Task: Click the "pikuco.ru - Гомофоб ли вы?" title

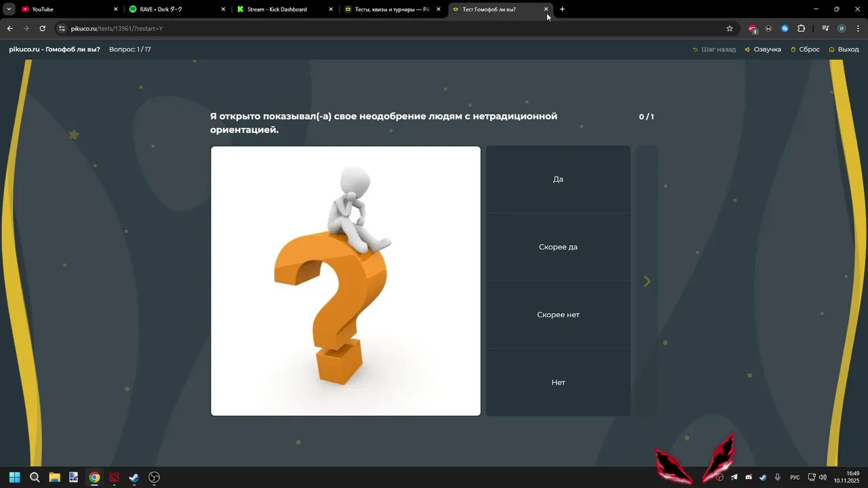Action: coord(54,49)
